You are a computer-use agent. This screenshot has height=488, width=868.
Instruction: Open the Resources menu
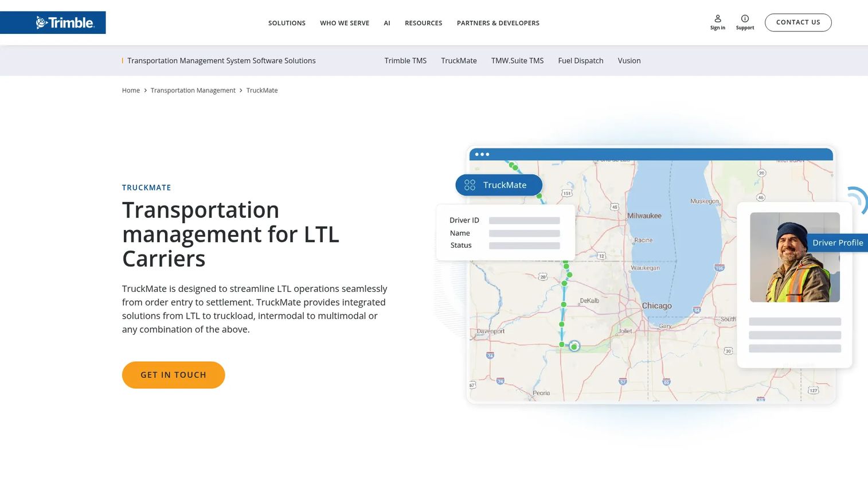424,23
